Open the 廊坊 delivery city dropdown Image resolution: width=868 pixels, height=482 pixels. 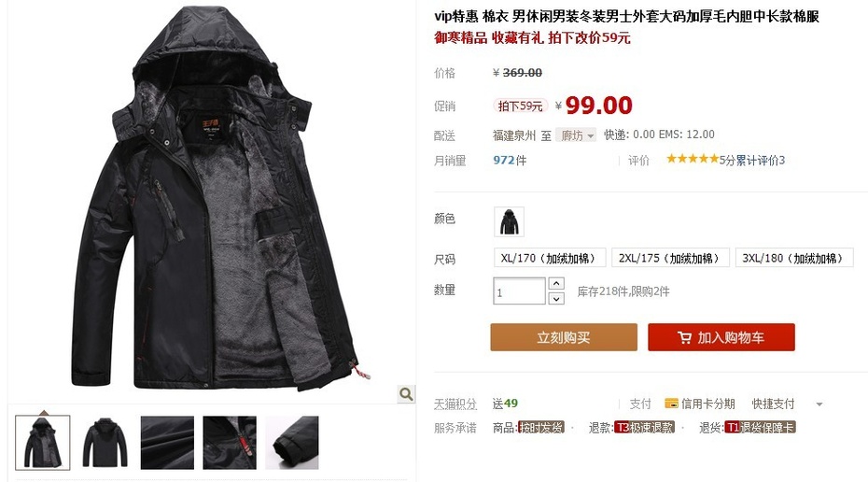[x=576, y=135]
